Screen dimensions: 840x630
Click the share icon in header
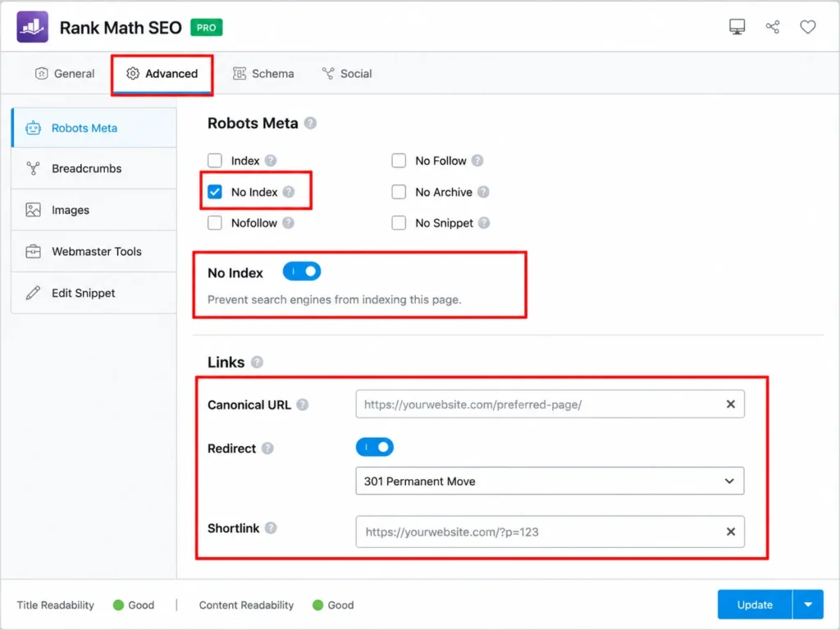coord(773,27)
